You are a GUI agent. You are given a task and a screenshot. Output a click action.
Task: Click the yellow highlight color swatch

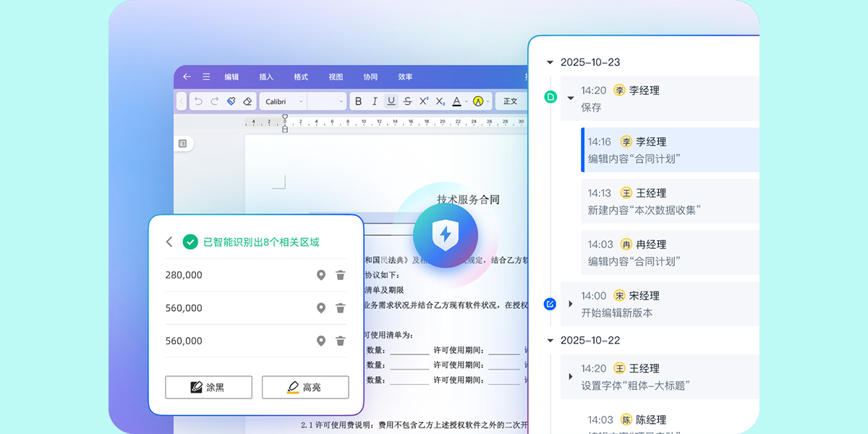click(477, 101)
